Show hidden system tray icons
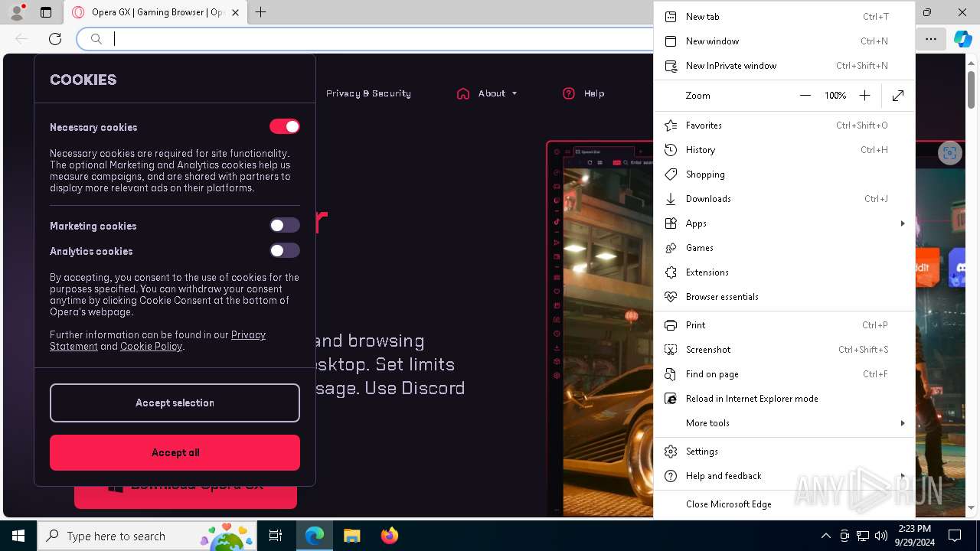980x551 pixels. [x=825, y=536]
